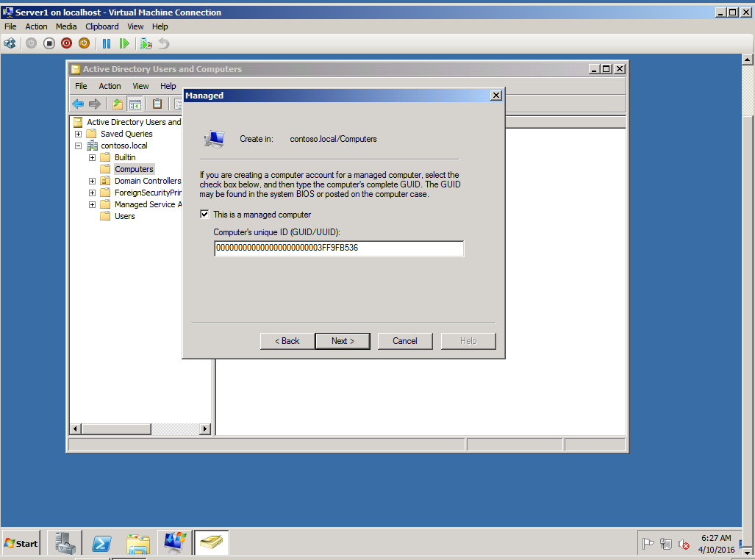Click the orange Save state icon
This screenshot has width=755, height=560.
[84, 44]
